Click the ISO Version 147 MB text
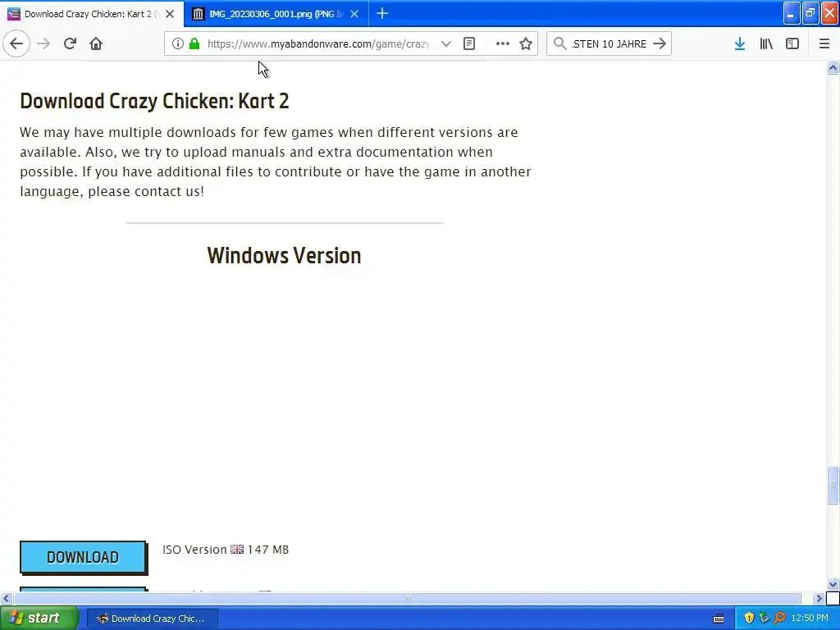Viewport: 840px width, 630px height. pos(226,550)
